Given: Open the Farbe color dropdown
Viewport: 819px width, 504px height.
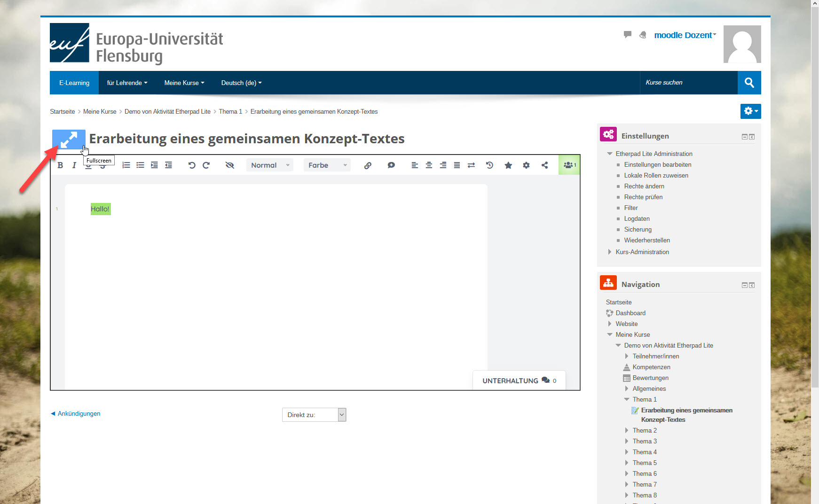Looking at the screenshot, I should coord(327,165).
